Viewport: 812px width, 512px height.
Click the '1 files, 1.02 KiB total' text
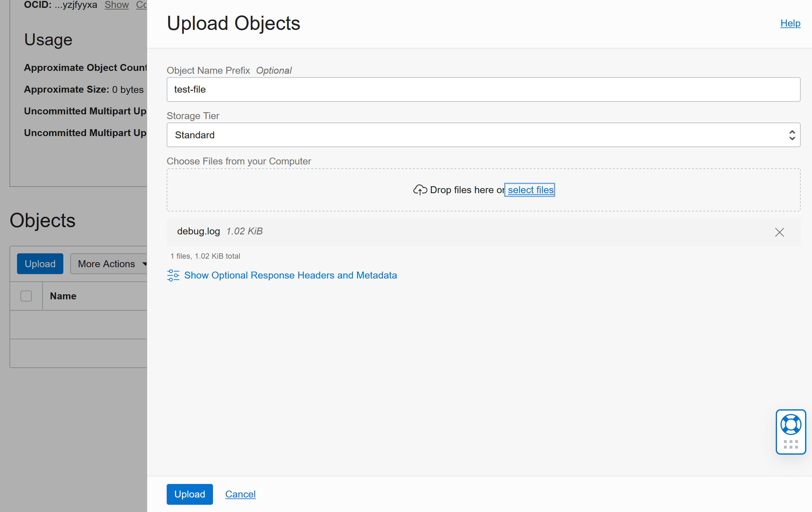(x=205, y=256)
